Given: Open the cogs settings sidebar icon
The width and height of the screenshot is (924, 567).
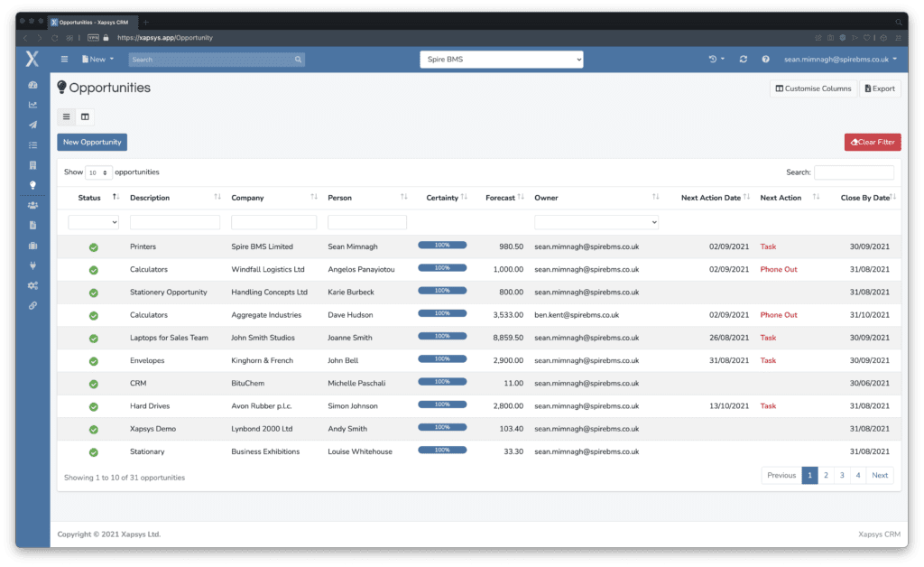Looking at the screenshot, I should click(33, 285).
